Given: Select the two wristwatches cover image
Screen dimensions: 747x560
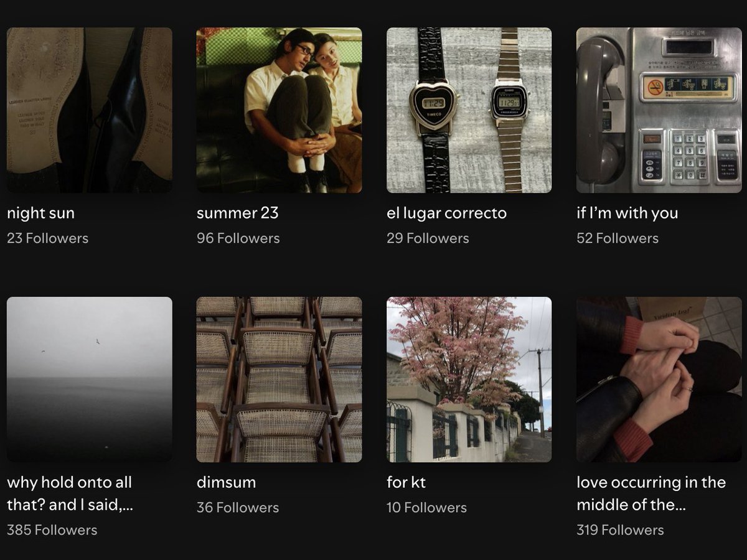Looking at the screenshot, I should click(469, 110).
